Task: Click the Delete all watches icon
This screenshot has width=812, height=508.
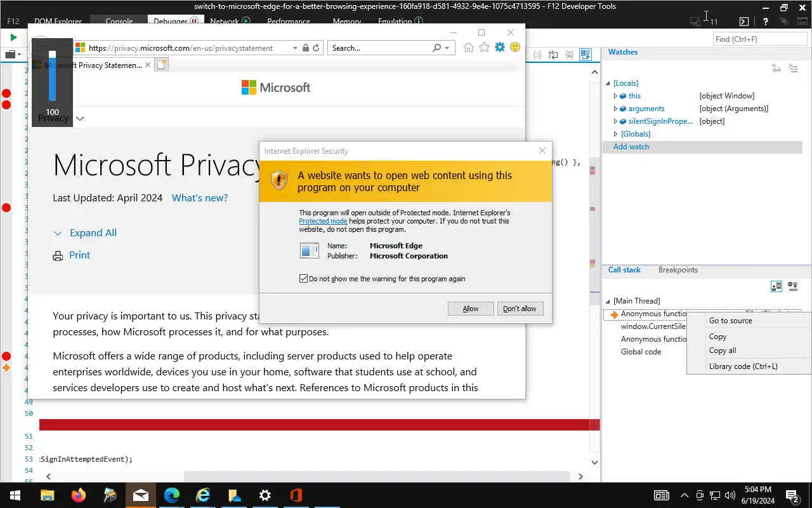Action: tap(793, 68)
